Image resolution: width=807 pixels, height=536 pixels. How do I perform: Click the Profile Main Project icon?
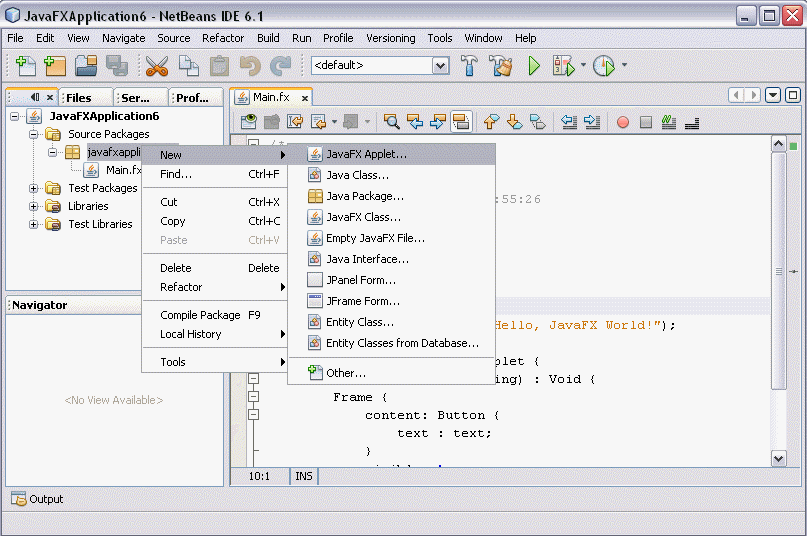(x=604, y=65)
